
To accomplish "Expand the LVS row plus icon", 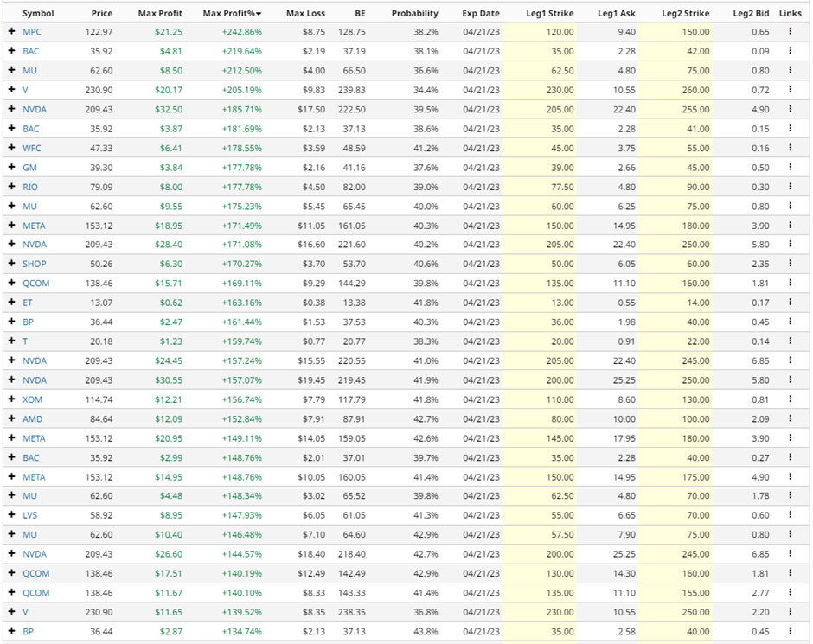I will click(x=11, y=515).
